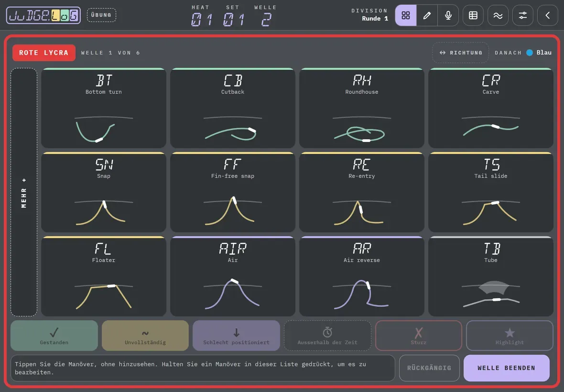Click the ÜBUNG practice mode badge
This screenshot has width=564, height=392.
101,15
